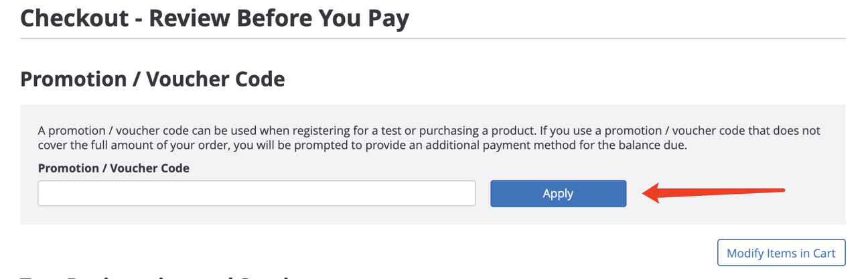
Task: Focus the Promotion / Voucher Code text box
Action: click(257, 193)
